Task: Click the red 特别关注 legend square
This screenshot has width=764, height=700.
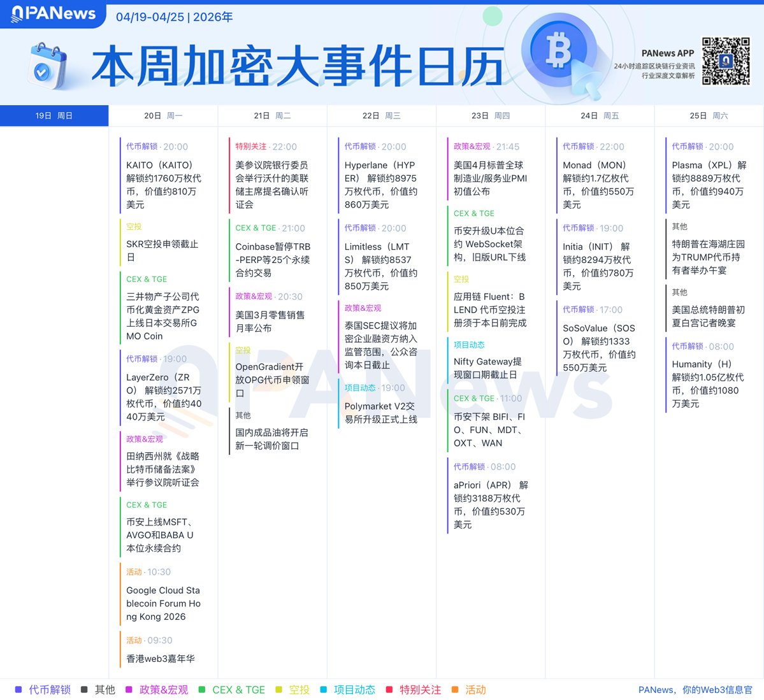Action: (389, 690)
